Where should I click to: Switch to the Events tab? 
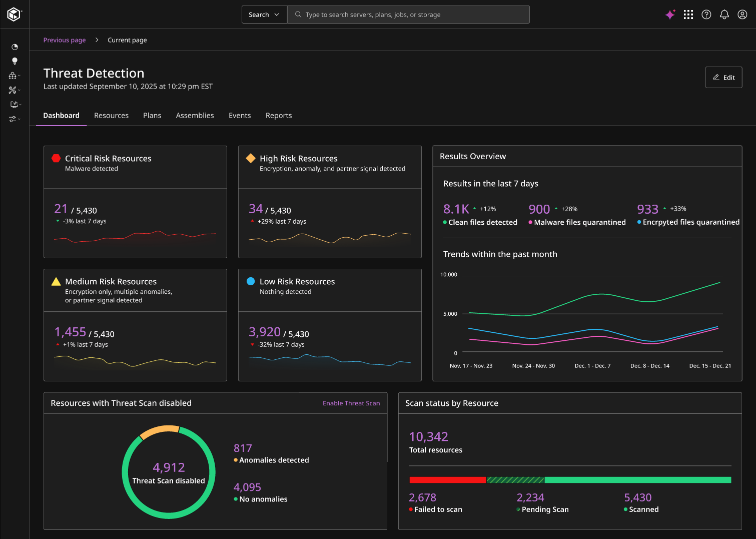[240, 116]
